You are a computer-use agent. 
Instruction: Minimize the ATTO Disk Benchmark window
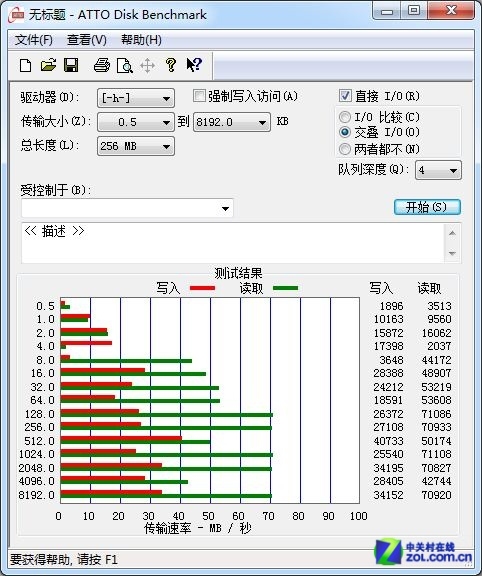(386, 11)
